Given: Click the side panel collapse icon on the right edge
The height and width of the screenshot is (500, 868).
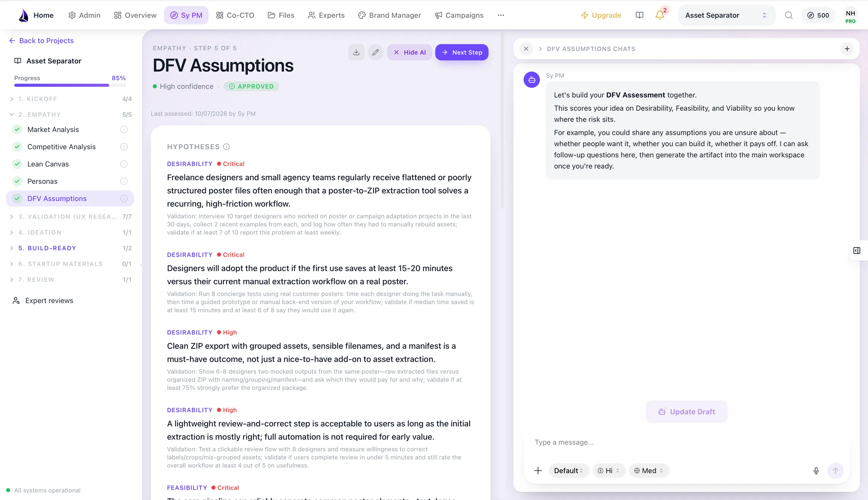Looking at the screenshot, I should tap(857, 251).
